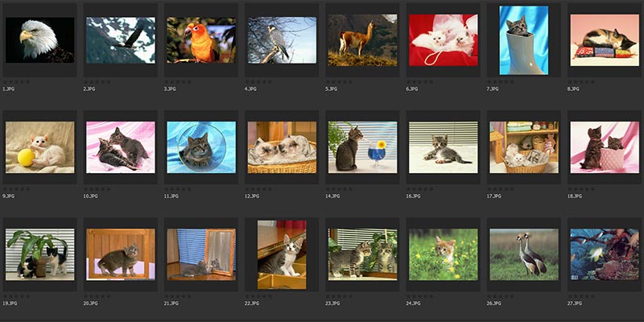This screenshot has width=644, height=322.
Task: Click the star rating under 2.JPG thumbnail
Action: (x=97, y=82)
